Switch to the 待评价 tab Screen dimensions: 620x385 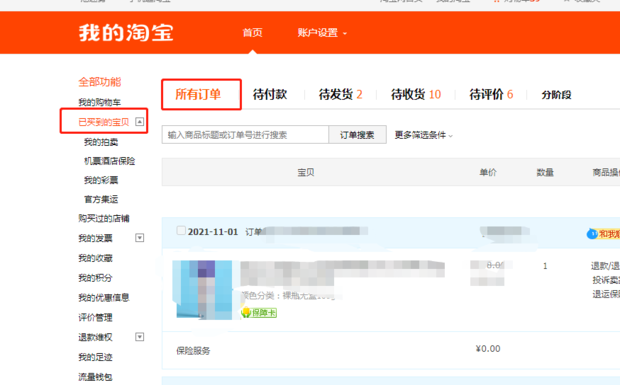[491, 94]
